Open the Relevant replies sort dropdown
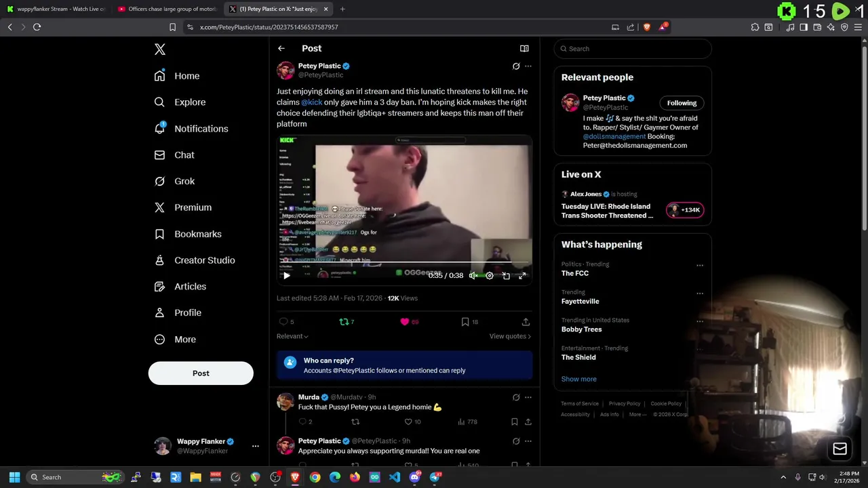The width and height of the screenshot is (868, 488). click(292, 336)
